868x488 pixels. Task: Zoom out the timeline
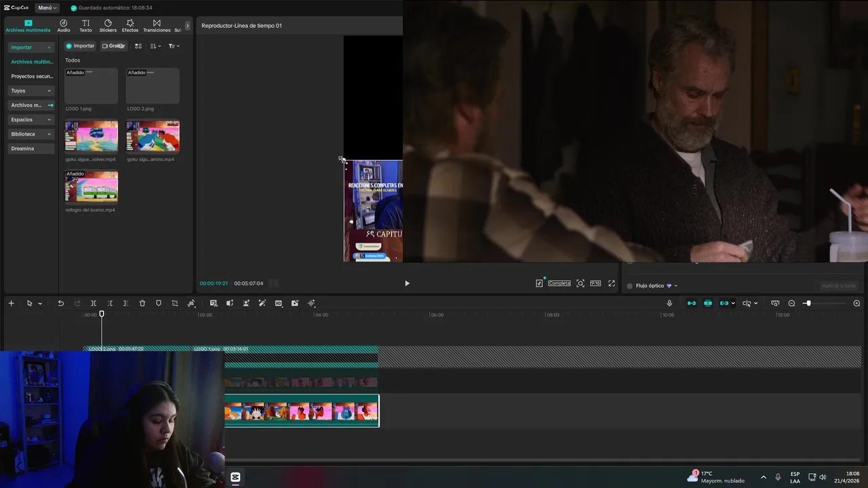(x=791, y=303)
